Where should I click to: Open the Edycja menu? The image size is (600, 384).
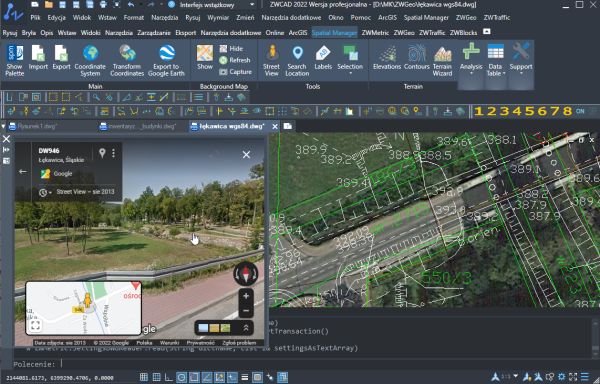click(x=56, y=18)
